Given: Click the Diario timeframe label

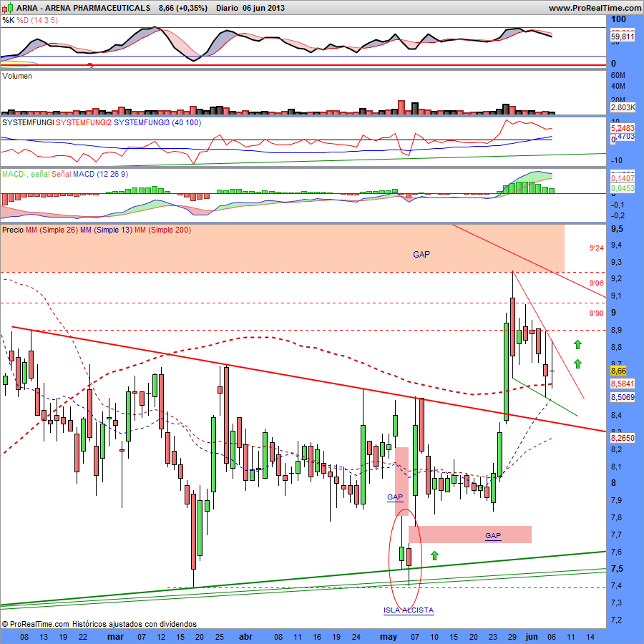Looking at the screenshot, I should pos(227,8).
